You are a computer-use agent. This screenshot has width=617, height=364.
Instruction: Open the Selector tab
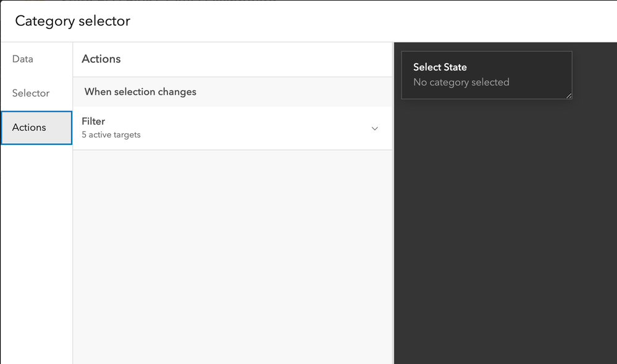pyautogui.click(x=31, y=93)
